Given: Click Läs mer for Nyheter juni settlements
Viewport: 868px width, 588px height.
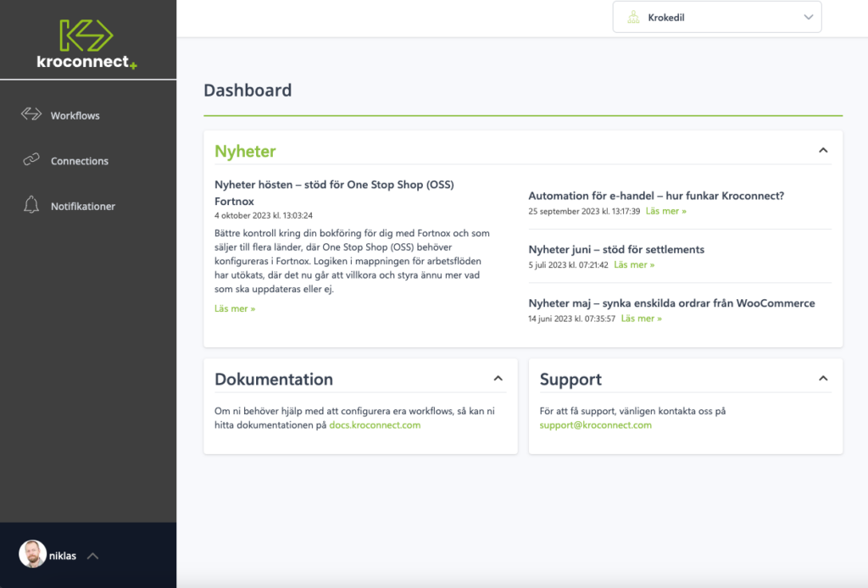Looking at the screenshot, I should 634,264.
